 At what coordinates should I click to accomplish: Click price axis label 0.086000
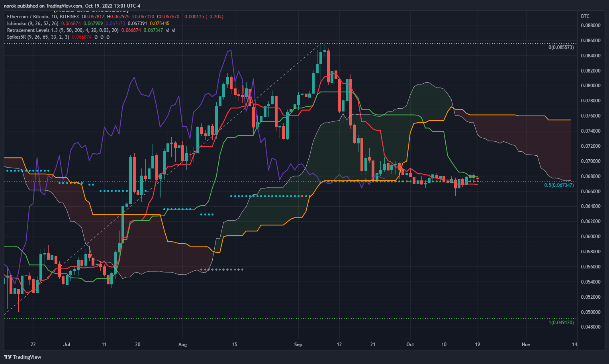591,41
